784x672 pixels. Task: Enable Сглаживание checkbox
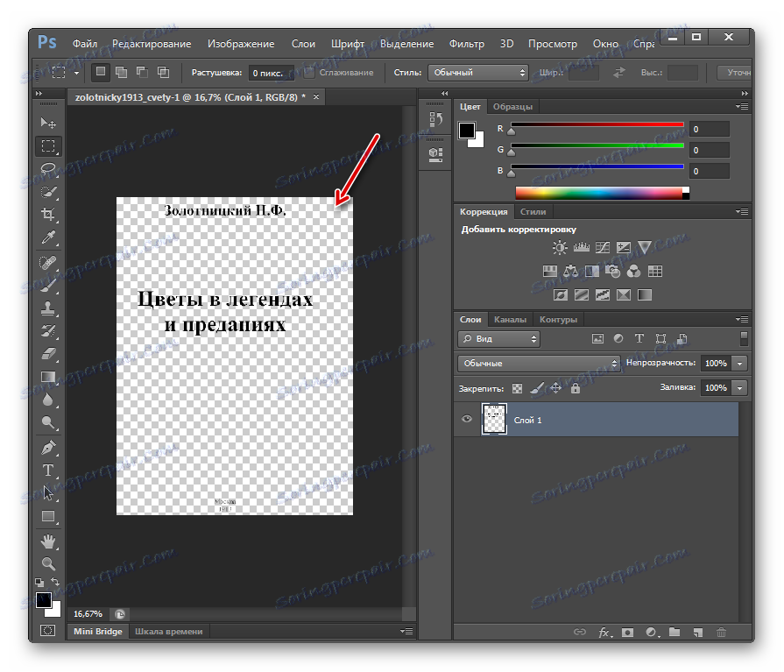(310, 73)
